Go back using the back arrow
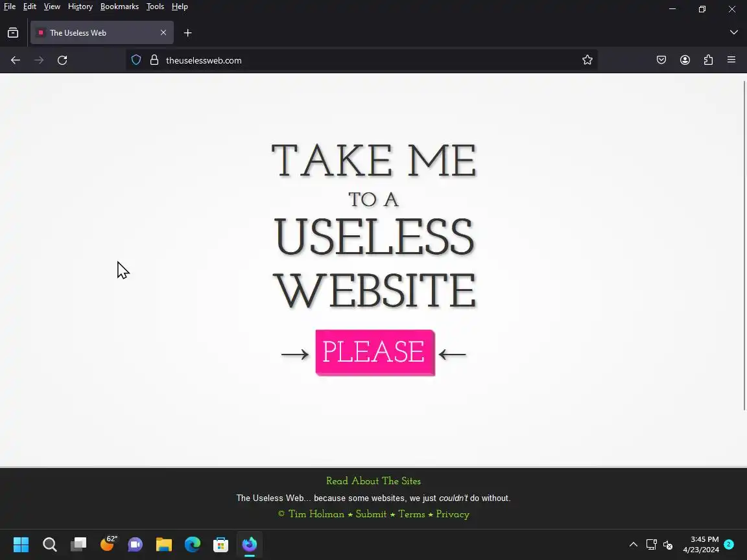Image resolution: width=747 pixels, height=560 pixels. coord(16,60)
